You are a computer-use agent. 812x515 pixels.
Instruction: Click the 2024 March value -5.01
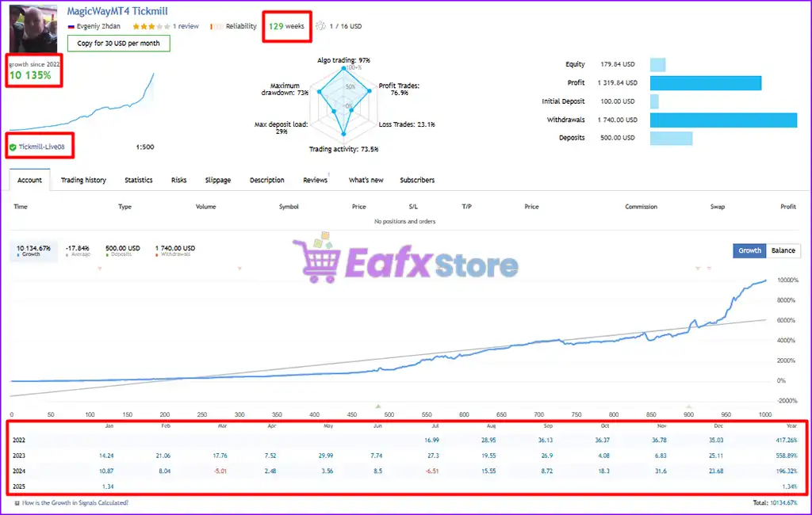click(x=220, y=471)
